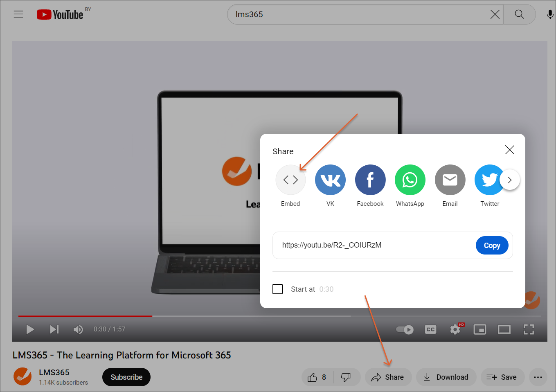Open the video settings gear
The width and height of the screenshot is (556, 392).
(x=455, y=329)
